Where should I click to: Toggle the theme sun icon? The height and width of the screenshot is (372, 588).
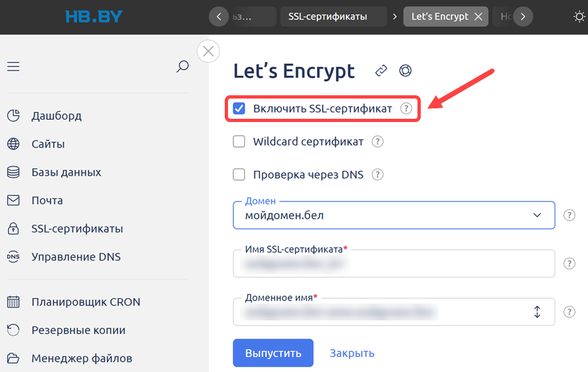click(x=579, y=17)
